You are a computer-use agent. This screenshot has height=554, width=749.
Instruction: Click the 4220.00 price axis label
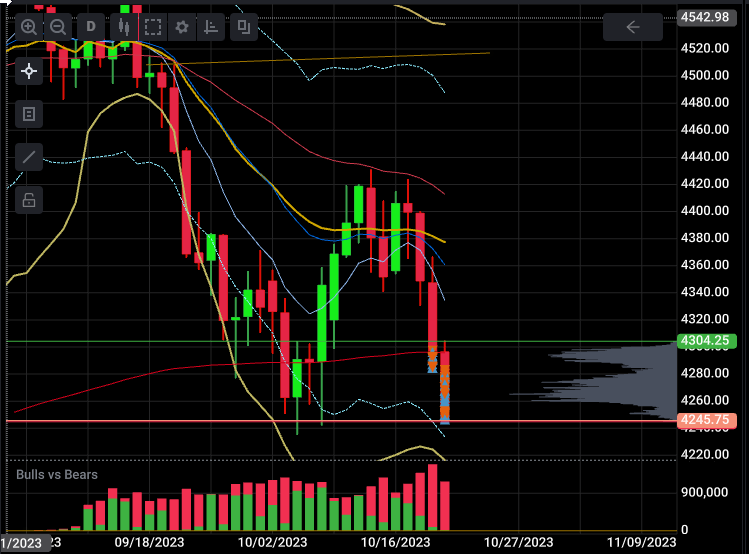pyautogui.click(x=705, y=454)
